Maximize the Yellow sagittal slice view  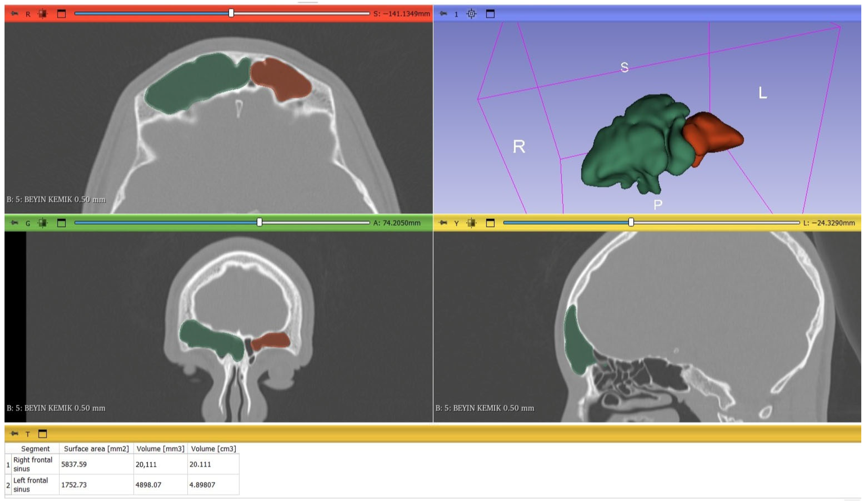click(x=491, y=223)
